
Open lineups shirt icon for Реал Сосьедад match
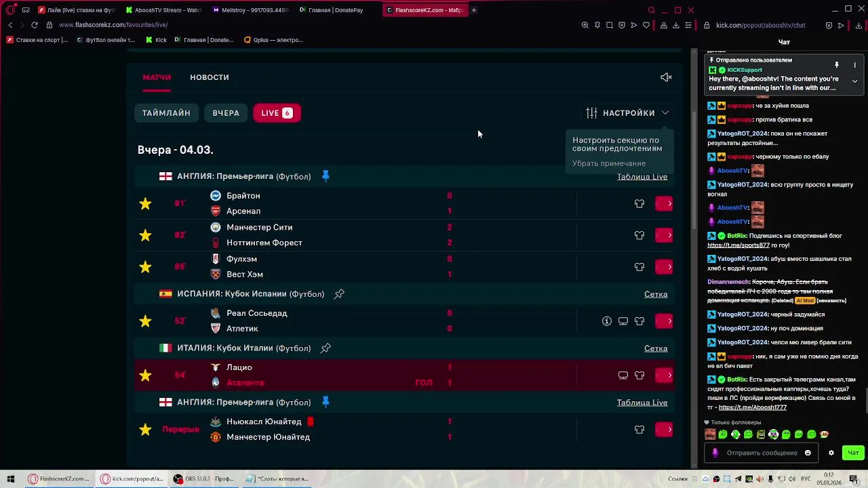(x=639, y=321)
